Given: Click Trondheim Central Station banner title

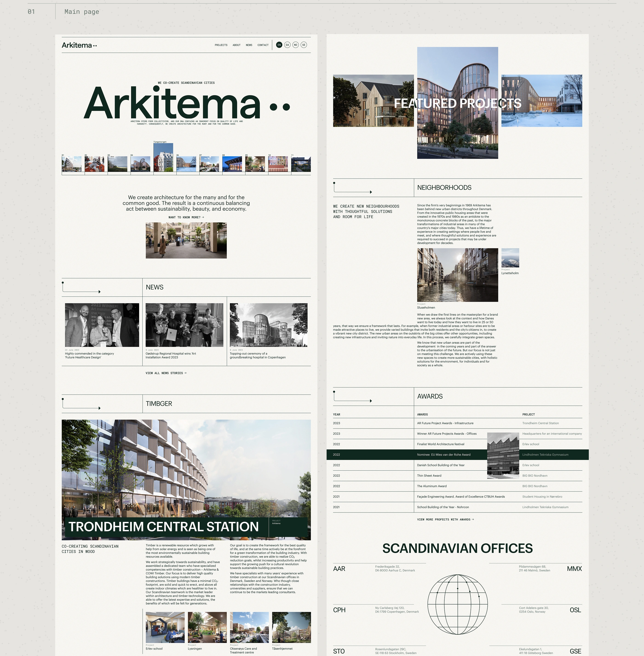Looking at the screenshot, I should coord(163,527).
